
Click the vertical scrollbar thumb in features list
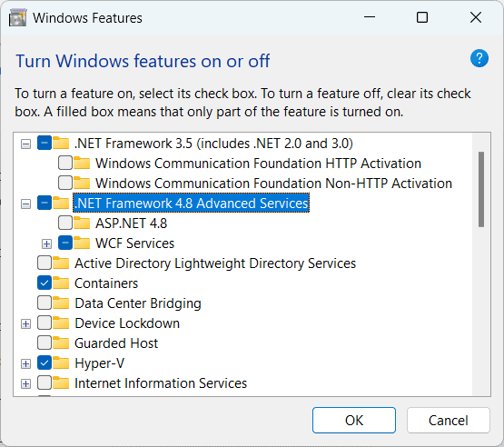481,189
